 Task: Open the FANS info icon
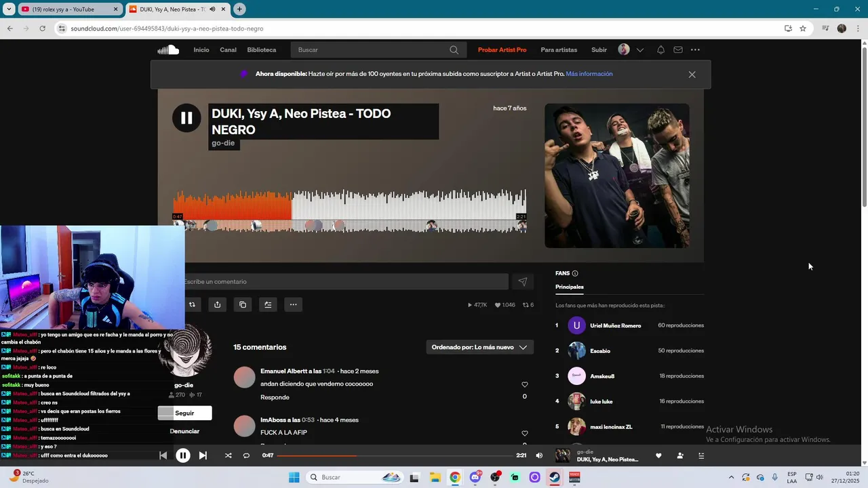click(575, 273)
